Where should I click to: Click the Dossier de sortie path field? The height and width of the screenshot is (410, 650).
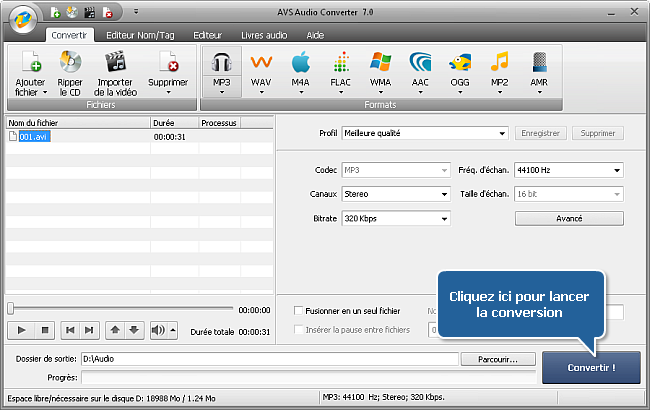[x=270, y=359]
